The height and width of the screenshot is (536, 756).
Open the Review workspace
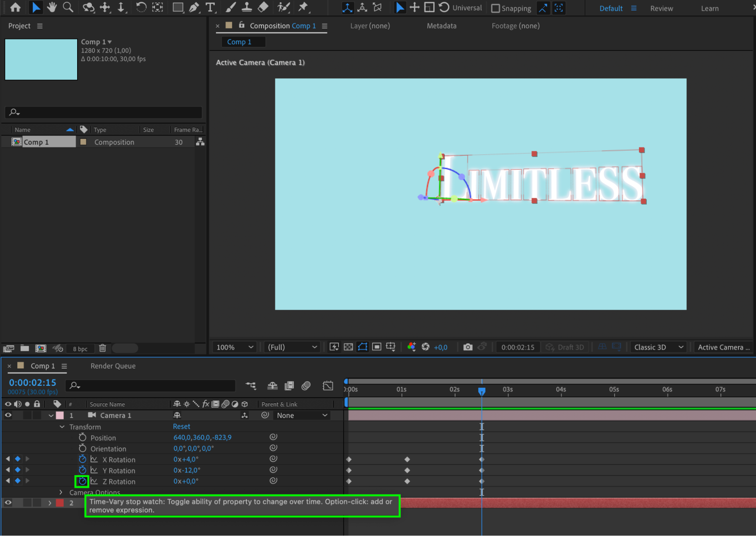(661, 8)
